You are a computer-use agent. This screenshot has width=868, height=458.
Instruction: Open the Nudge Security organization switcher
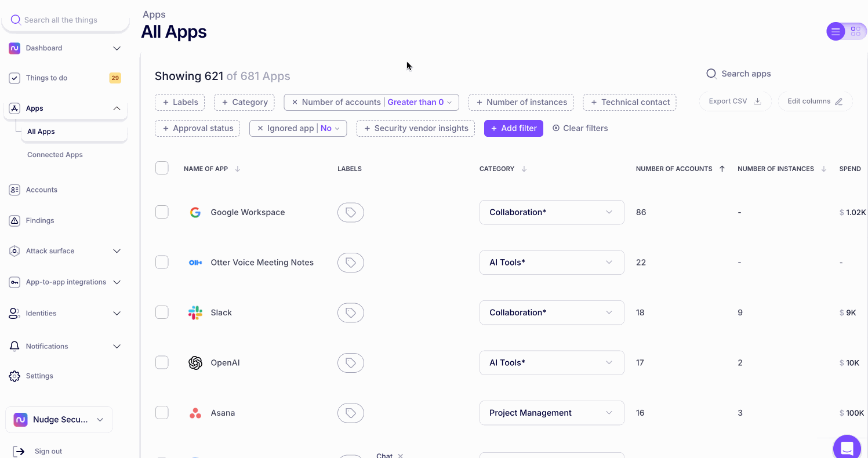pos(59,420)
